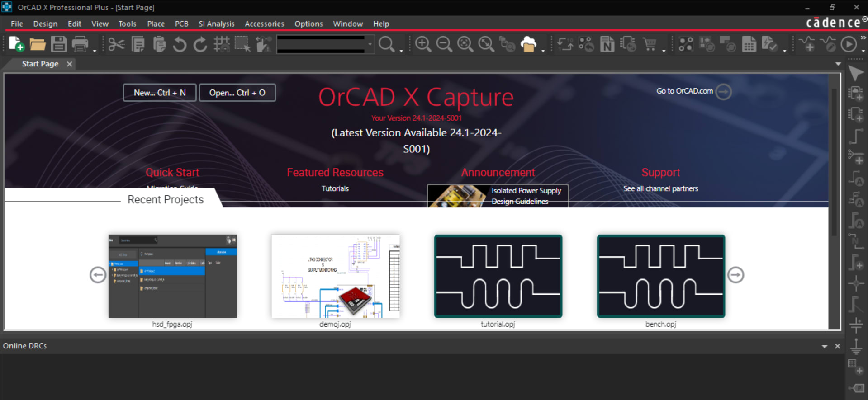Open the part search combo box dropdown

370,44
